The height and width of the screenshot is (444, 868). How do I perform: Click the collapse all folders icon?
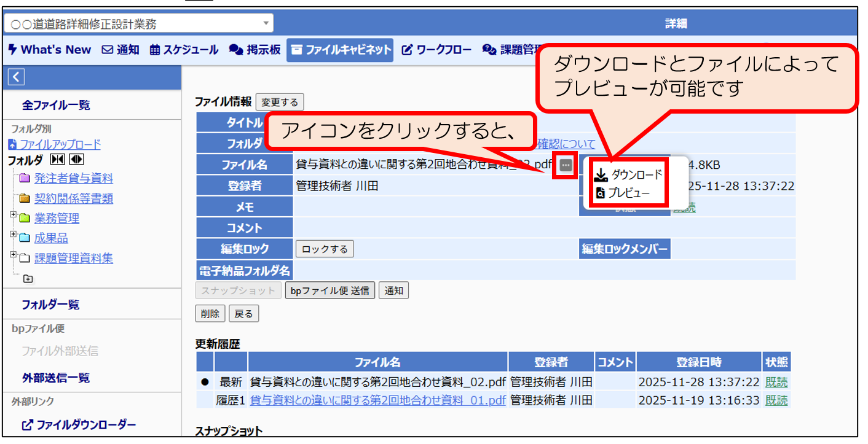point(57,160)
